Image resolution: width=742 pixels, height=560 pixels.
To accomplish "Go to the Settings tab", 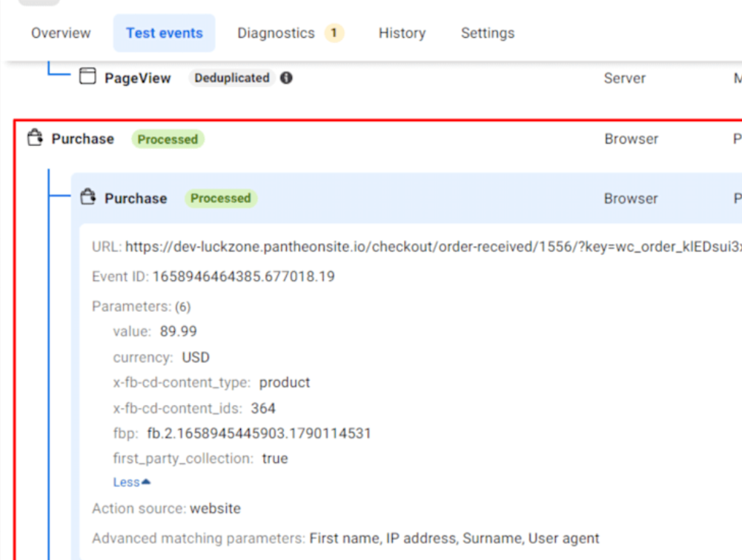I will [487, 33].
